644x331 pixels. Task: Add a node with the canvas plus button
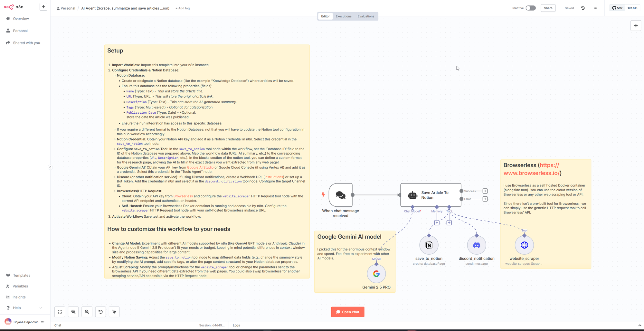[x=636, y=26]
